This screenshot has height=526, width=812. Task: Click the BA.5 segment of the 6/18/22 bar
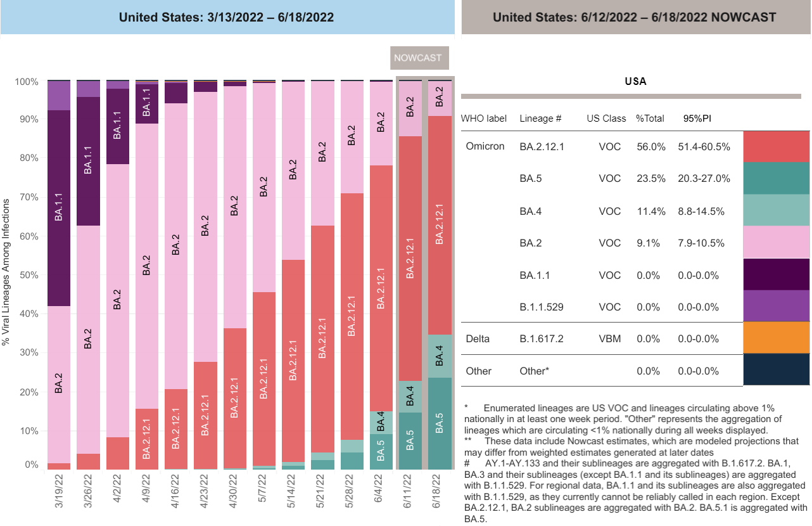click(440, 423)
